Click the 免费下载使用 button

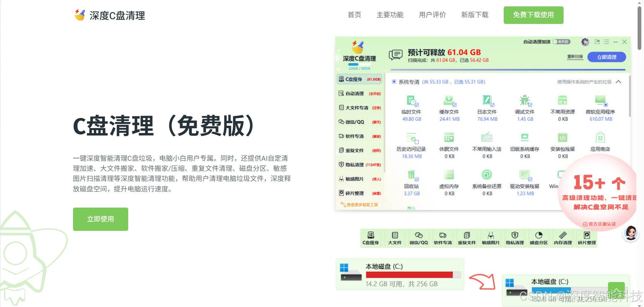point(533,15)
